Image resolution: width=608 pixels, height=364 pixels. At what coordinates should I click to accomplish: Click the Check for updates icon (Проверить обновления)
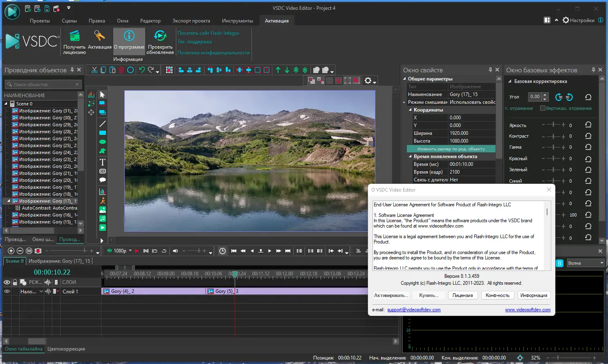[x=160, y=36]
